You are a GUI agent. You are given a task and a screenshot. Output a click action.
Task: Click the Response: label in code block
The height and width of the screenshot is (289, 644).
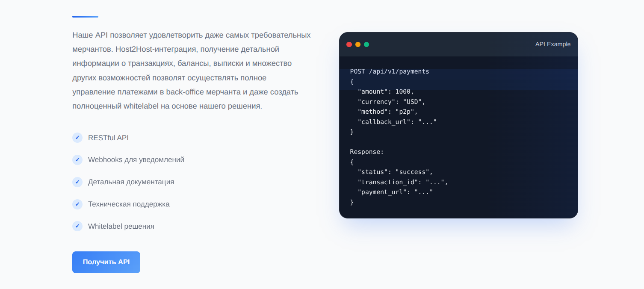tap(367, 152)
